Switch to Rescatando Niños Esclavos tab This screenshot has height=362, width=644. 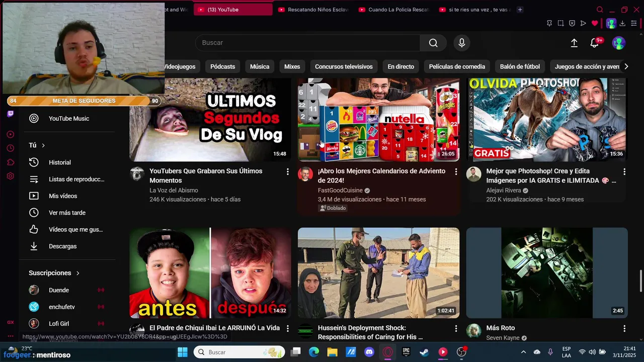click(x=313, y=10)
